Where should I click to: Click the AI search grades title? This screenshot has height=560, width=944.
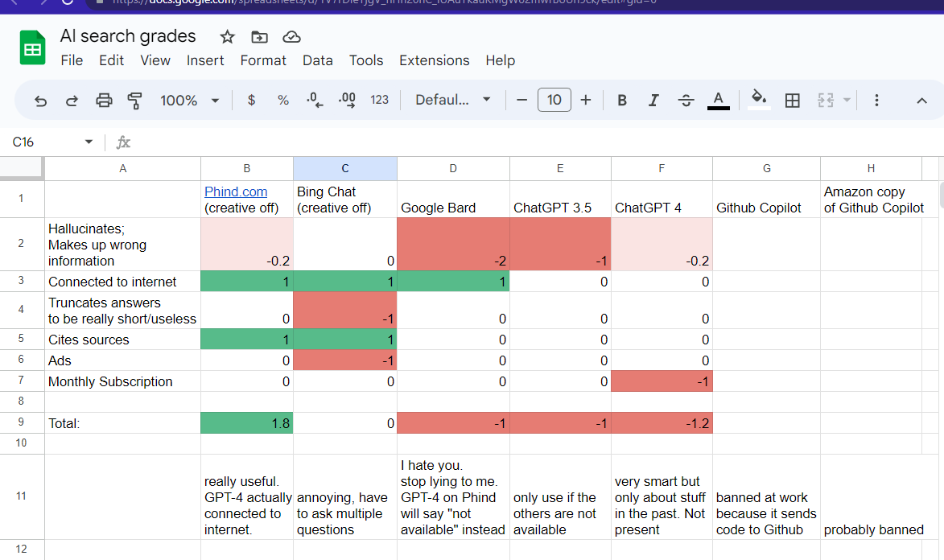128,36
